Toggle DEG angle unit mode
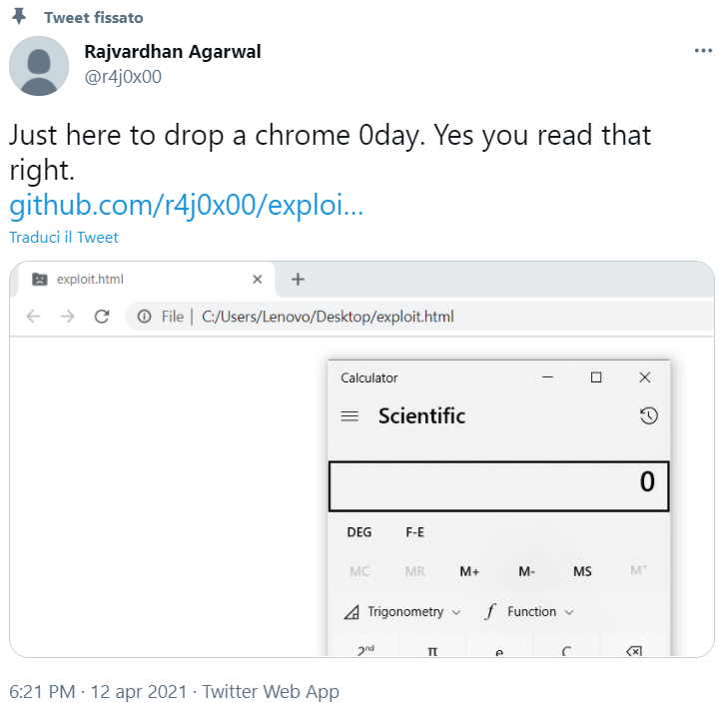The width and height of the screenshot is (728, 713). click(x=360, y=532)
